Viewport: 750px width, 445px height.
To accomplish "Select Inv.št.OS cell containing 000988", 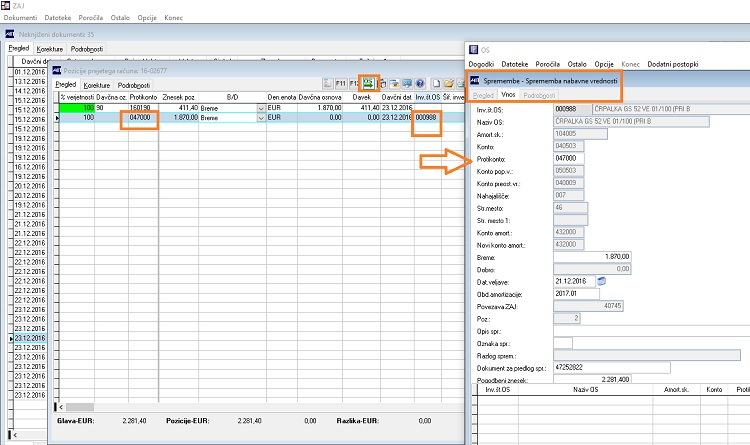I will 426,118.
